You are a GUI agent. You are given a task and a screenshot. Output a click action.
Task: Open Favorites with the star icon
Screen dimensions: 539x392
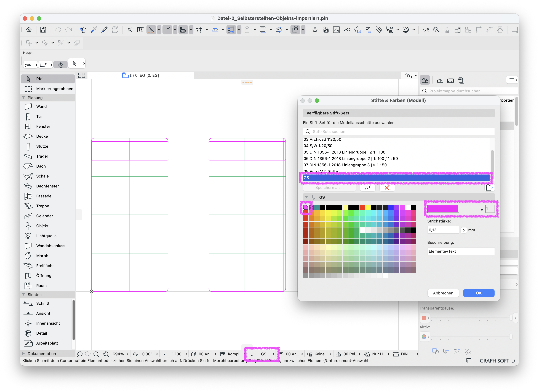point(315,30)
